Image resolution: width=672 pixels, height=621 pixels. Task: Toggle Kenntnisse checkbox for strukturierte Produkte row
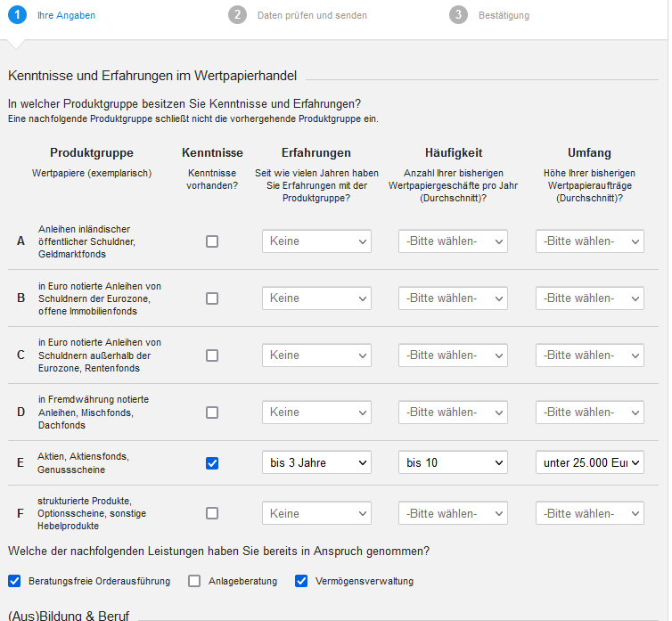click(212, 513)
